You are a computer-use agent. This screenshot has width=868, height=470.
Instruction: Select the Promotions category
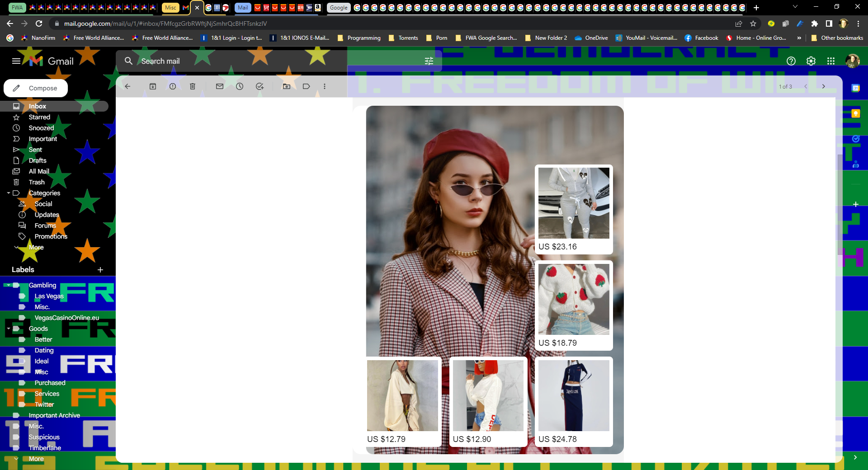pyautogui.click(x=51, y=236)
